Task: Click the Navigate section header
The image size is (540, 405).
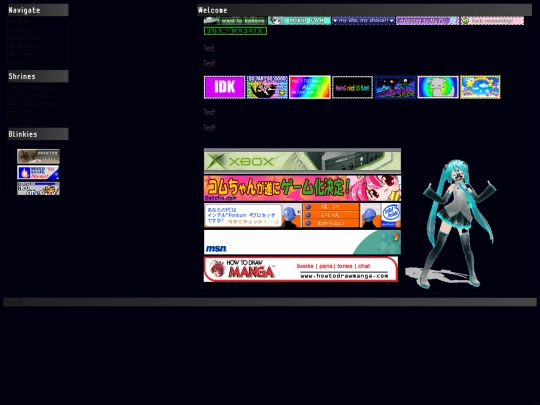Action: [x=38, y=10]
